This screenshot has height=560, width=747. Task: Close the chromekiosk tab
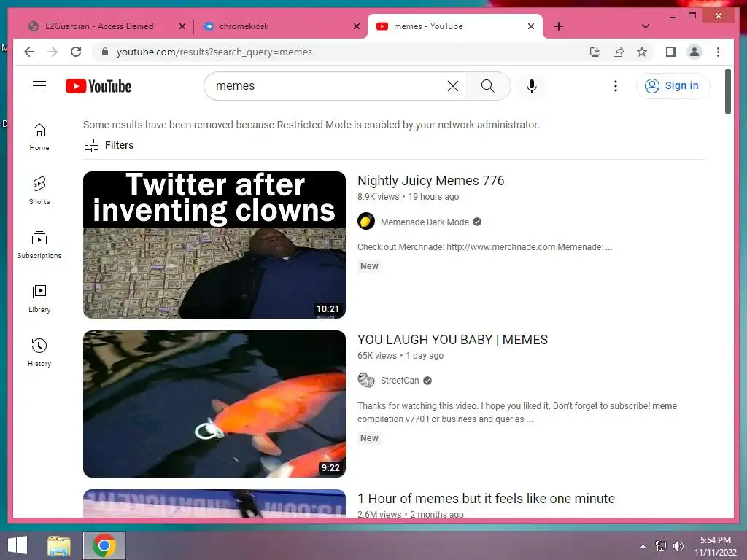pos(356,26)
